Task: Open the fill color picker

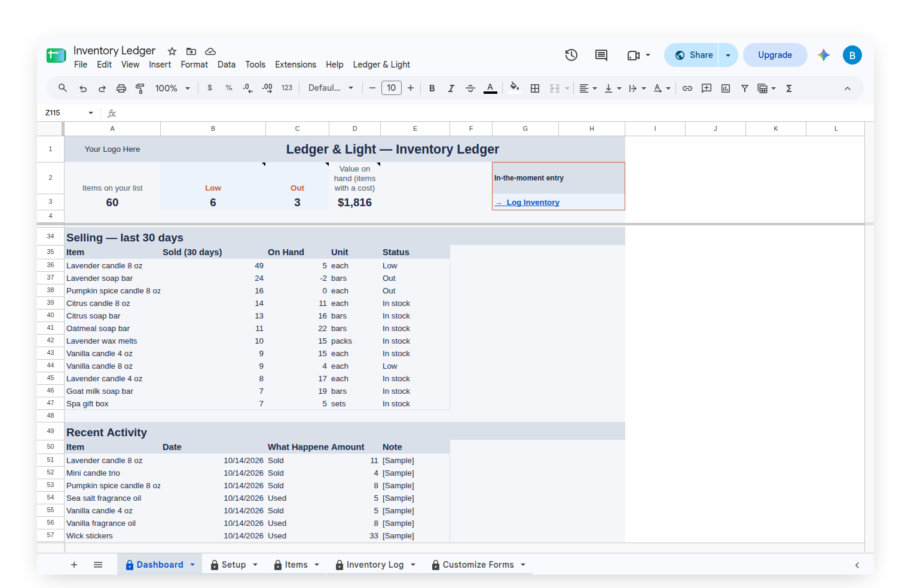Action: click(x=515, y=88)
